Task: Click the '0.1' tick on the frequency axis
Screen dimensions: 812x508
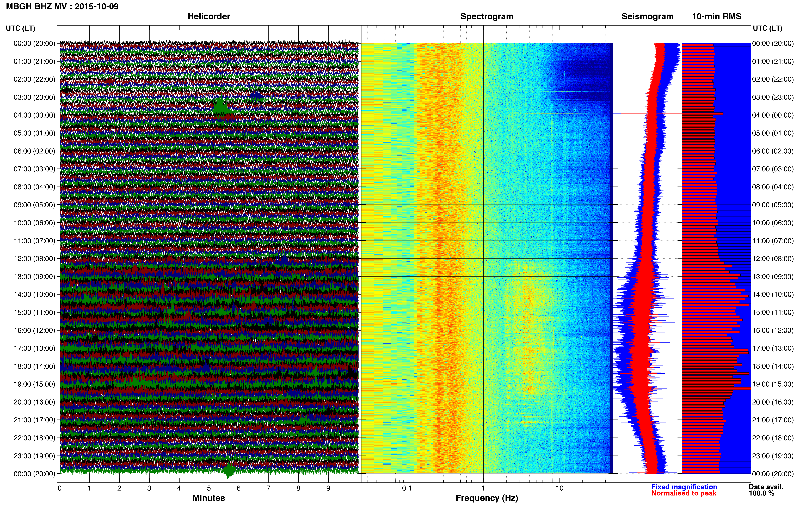Action: pos(407,488)
